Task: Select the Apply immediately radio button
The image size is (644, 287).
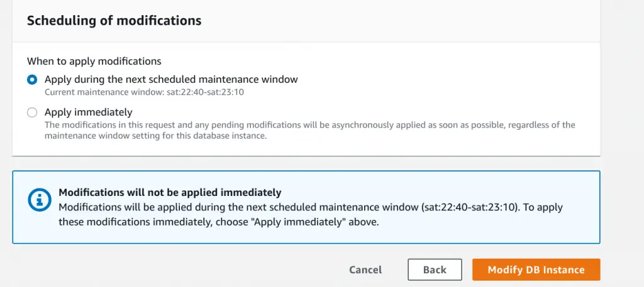Action: 32,112
